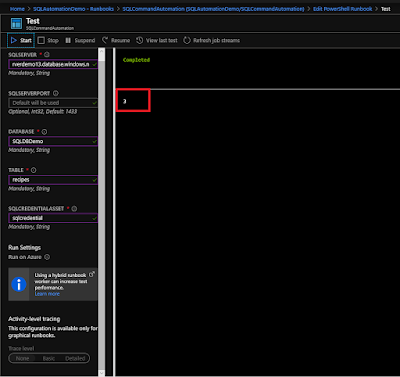Edit the SQLSERVER input field
The width and height of the screenshot is (400, 377).
(x=53, y=64)
